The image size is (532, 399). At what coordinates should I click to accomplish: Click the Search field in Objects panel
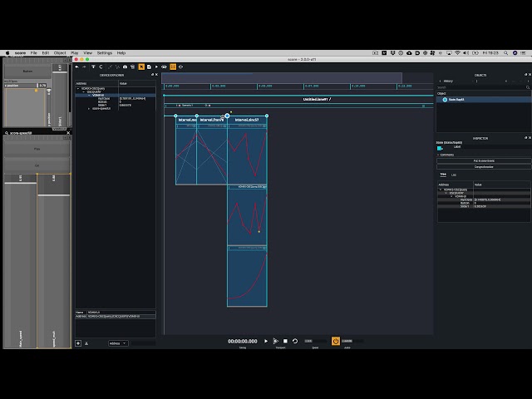click(x=481, y=87)
